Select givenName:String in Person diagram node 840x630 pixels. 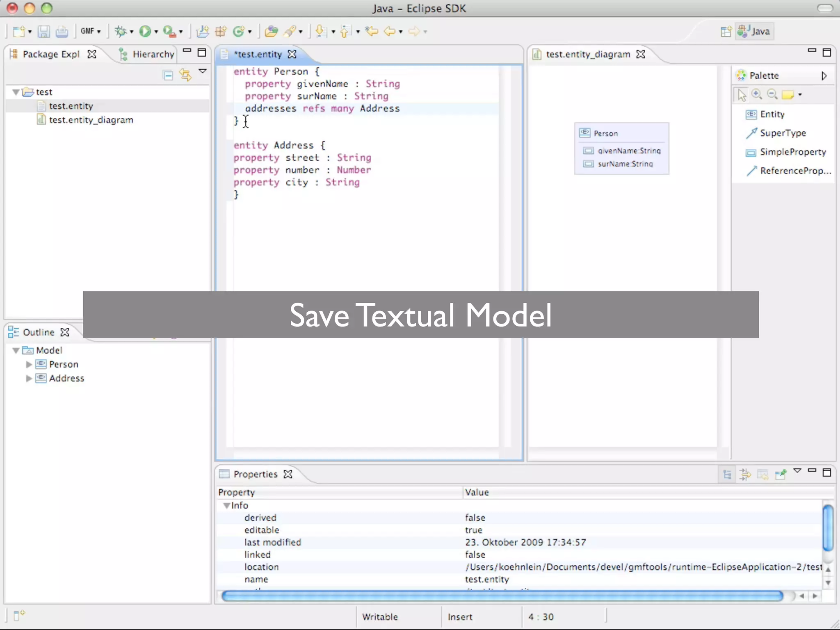(x=622, y=151)
